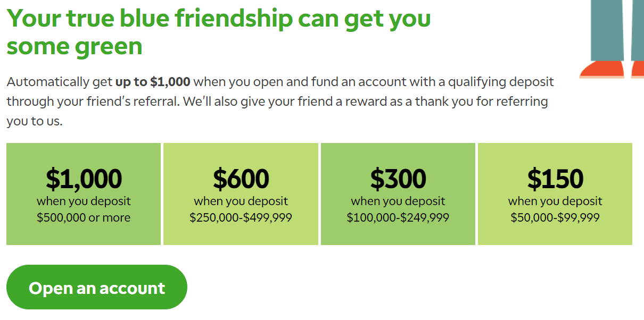This screenshot has width=644, height=320.
Task: Click the Open an account button
Action: (x=97, y=287)
